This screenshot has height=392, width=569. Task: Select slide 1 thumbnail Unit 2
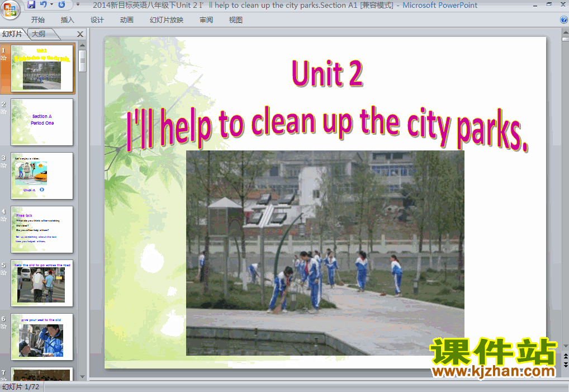point(42,68)
